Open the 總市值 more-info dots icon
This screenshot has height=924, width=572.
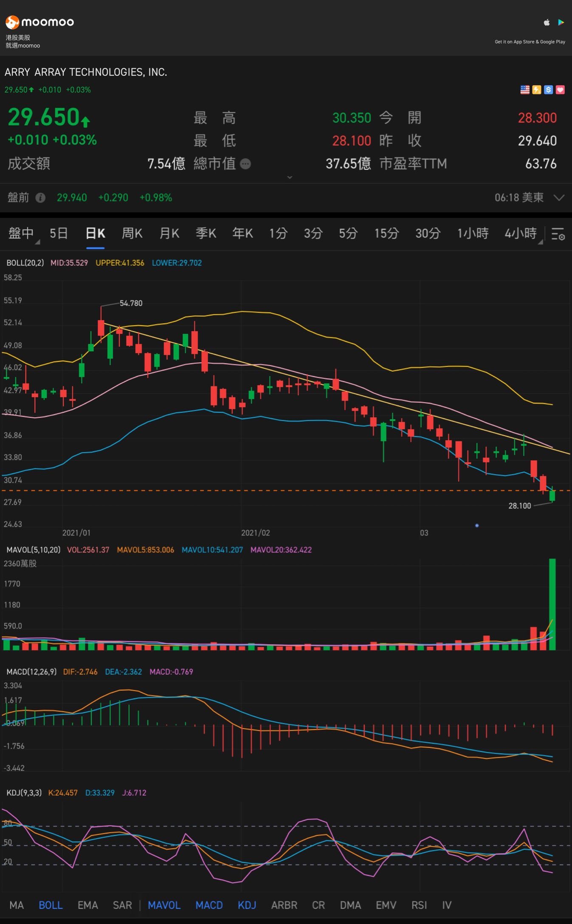point(245,164)
